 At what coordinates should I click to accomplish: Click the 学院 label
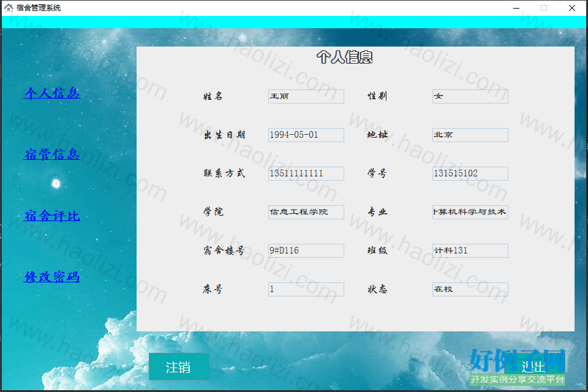213,212
